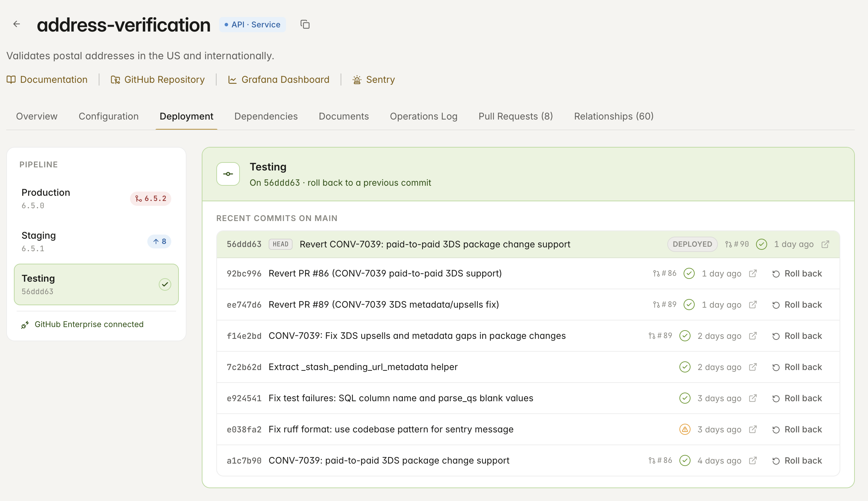The height and width of the screenshot is (501, 868).
Task: Open pull request #89 on commit f14e2bd
Action: [x=660, y=336]
